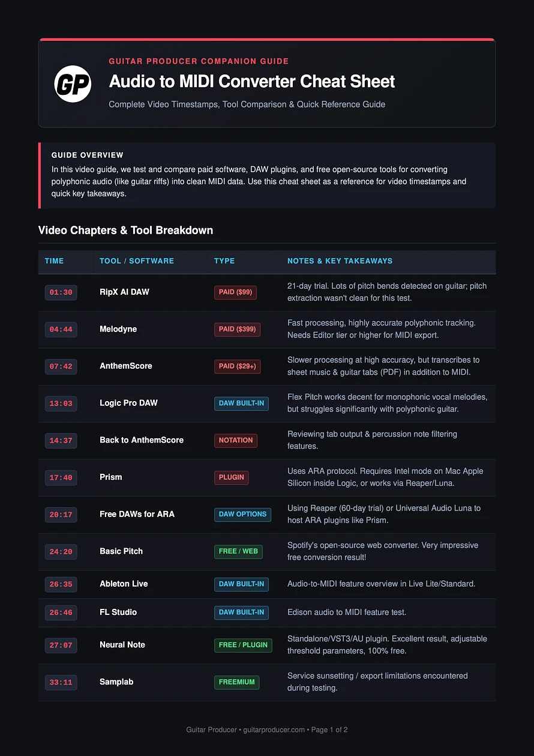
Task: Click the PAID ($99) badge
Action: coord(236,292)
